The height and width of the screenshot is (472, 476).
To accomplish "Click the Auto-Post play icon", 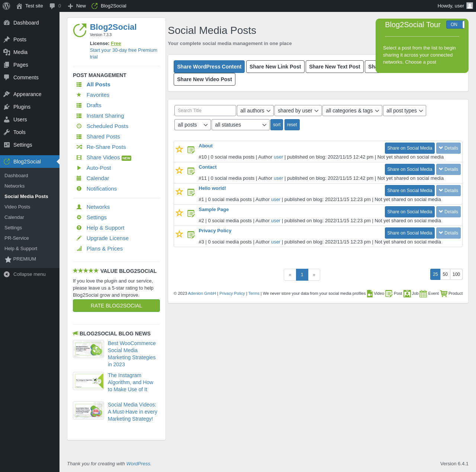I will pos(79,168).
